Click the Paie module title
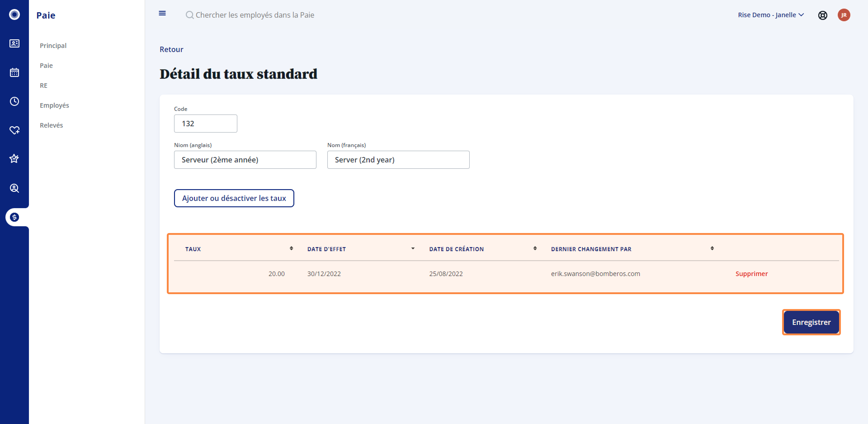The image size is (868, 424). 46,15
